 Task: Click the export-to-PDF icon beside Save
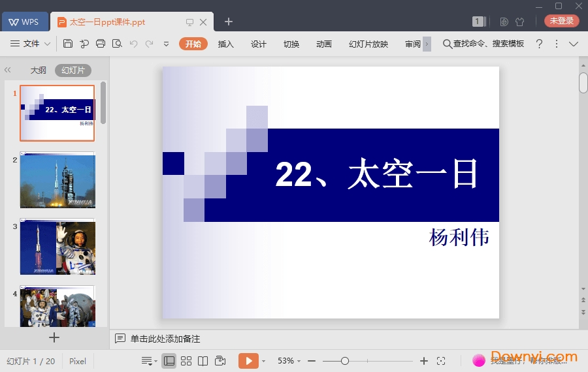(84, 44)
